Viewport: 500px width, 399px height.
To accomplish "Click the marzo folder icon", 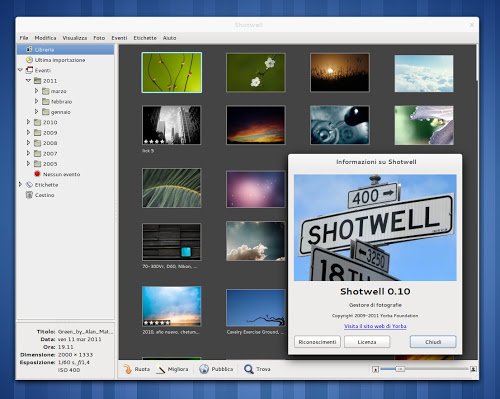I will point(46,91).
